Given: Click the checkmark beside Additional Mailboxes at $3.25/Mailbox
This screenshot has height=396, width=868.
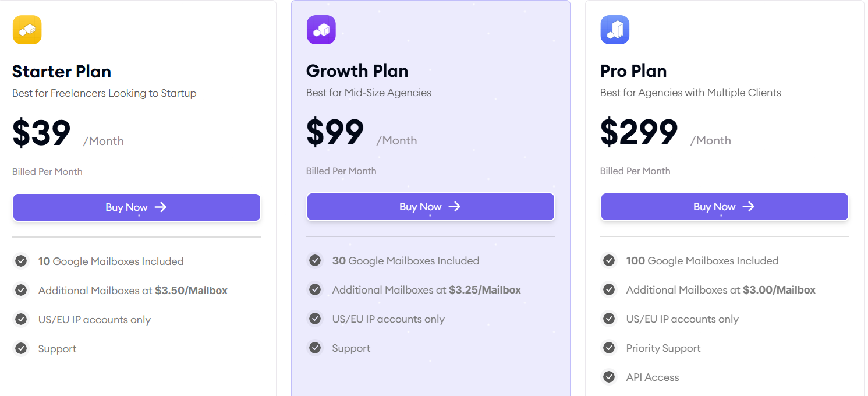Looking at the screenshot, I should [315, 289].
